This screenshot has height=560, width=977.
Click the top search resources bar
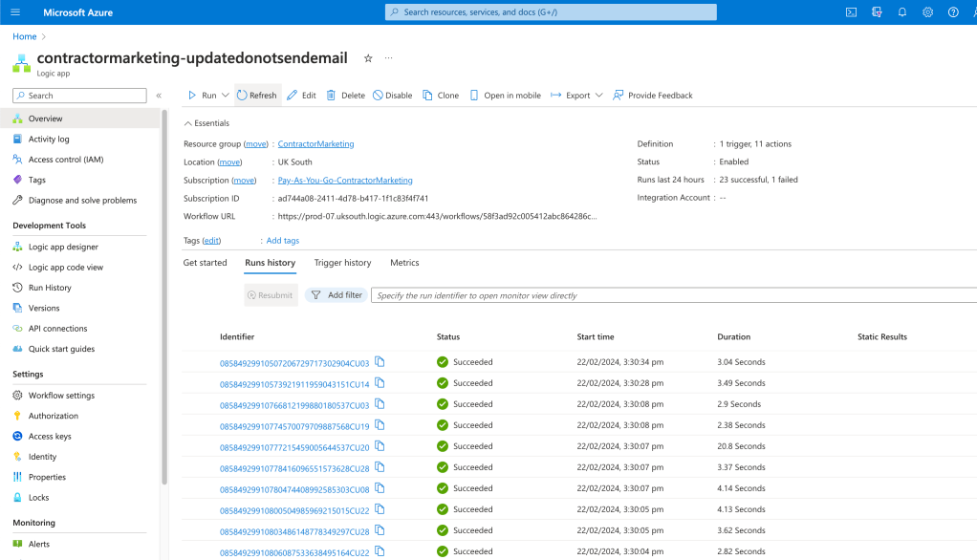[x=551, y=11]
